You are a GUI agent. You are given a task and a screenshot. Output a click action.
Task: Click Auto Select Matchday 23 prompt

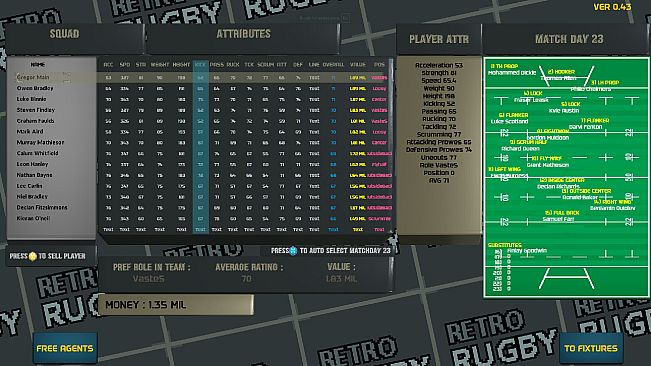tap(331, 251)
